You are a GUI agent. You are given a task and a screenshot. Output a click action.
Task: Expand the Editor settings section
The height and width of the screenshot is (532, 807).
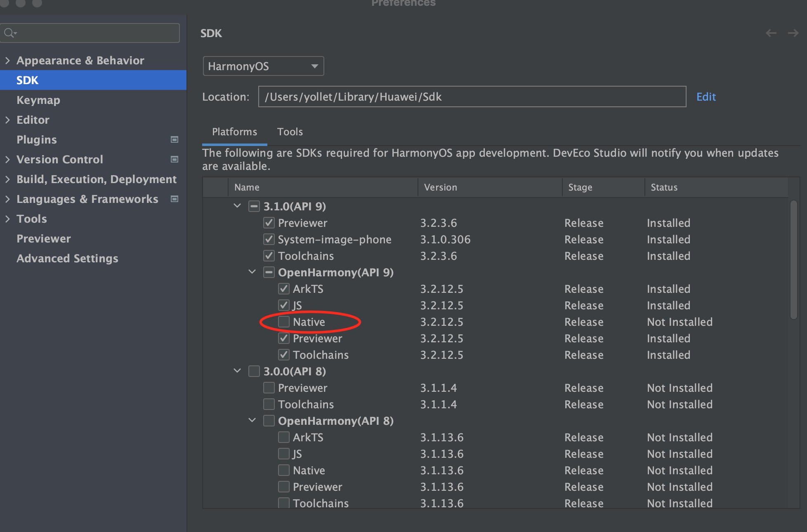7,120
